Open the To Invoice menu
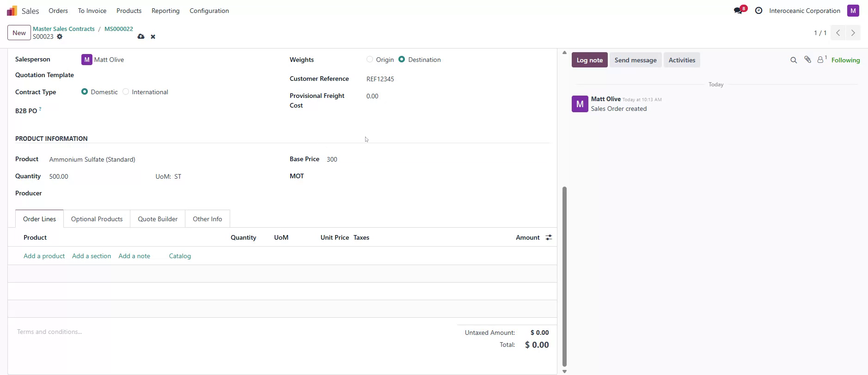Viewport: 868px width, 375px height. tap(92, 11)
